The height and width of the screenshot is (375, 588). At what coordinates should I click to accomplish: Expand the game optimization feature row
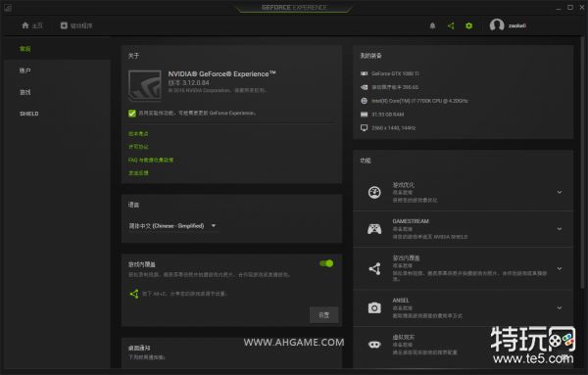560,192
